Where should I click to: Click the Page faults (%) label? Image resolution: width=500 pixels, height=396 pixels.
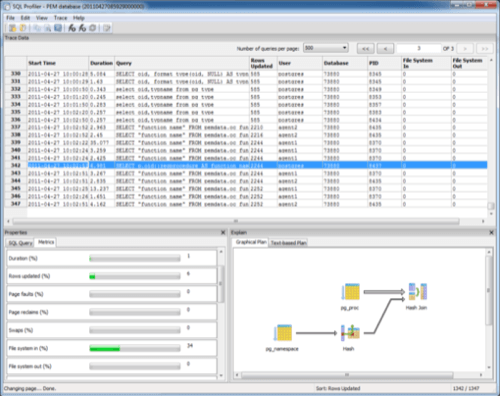tap(26, 294)
